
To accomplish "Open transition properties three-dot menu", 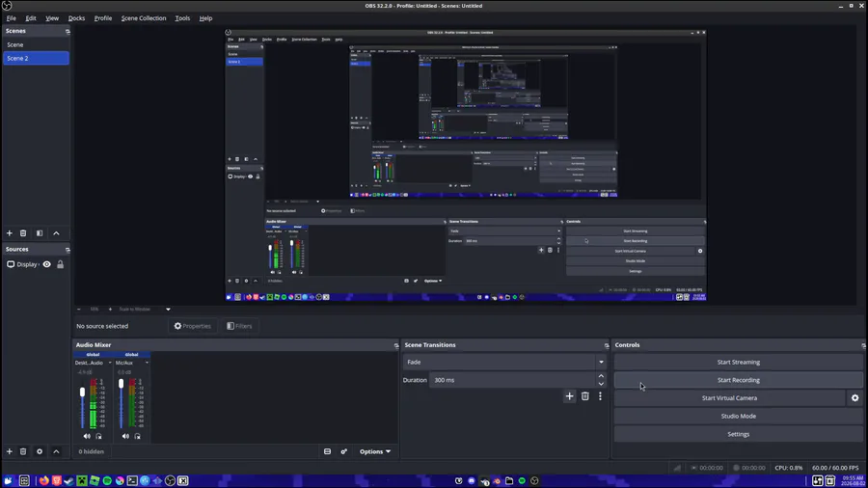I will (600, 396).
